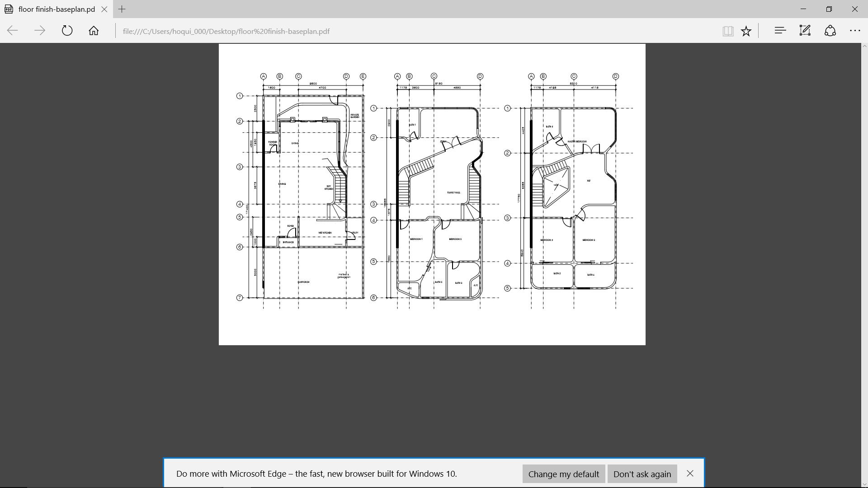This screenshot has width=868, height=488.
Task: Refresh the current PDF page
Action: point(67,30)
